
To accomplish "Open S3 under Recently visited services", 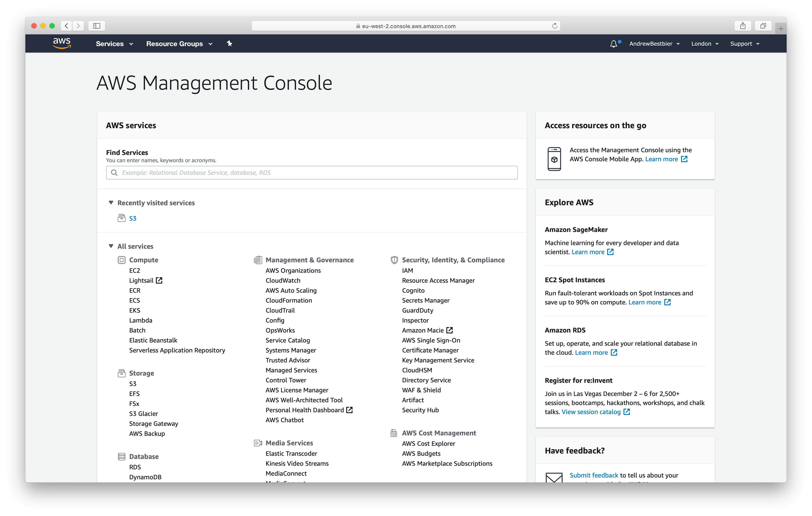I will tap(133, 218).
